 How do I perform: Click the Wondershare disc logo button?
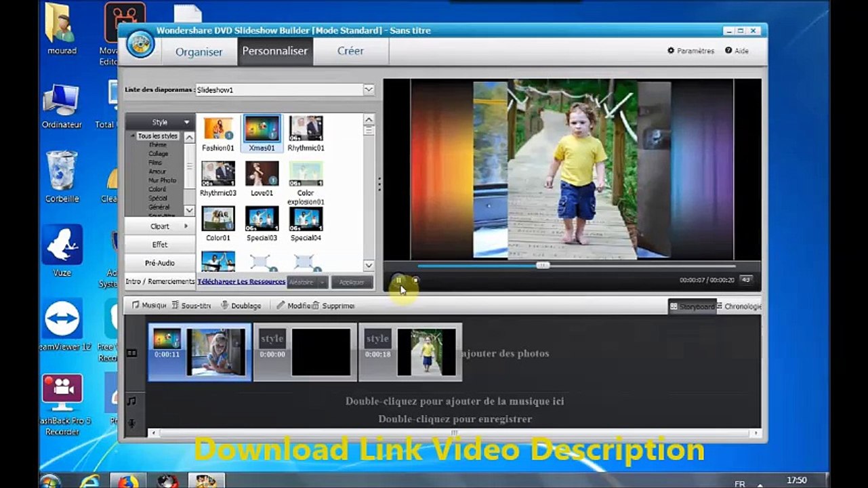140,45
